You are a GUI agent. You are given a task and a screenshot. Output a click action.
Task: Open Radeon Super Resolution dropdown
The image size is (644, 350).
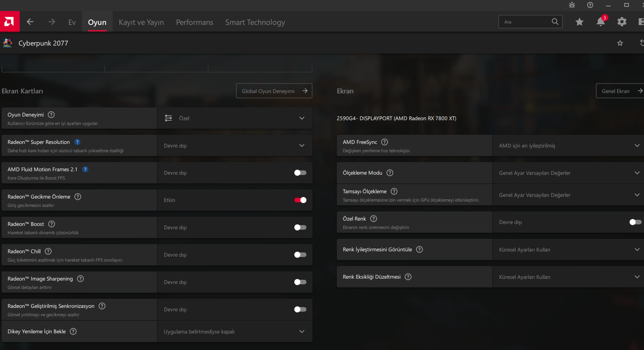pos(235,145)
